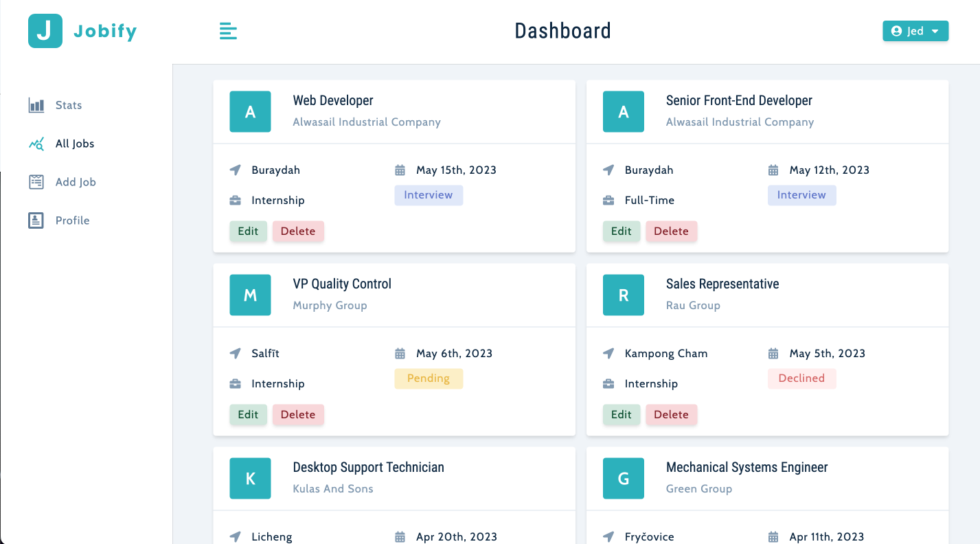Edit the VP Quality Control job

click(x=248, y=415)
